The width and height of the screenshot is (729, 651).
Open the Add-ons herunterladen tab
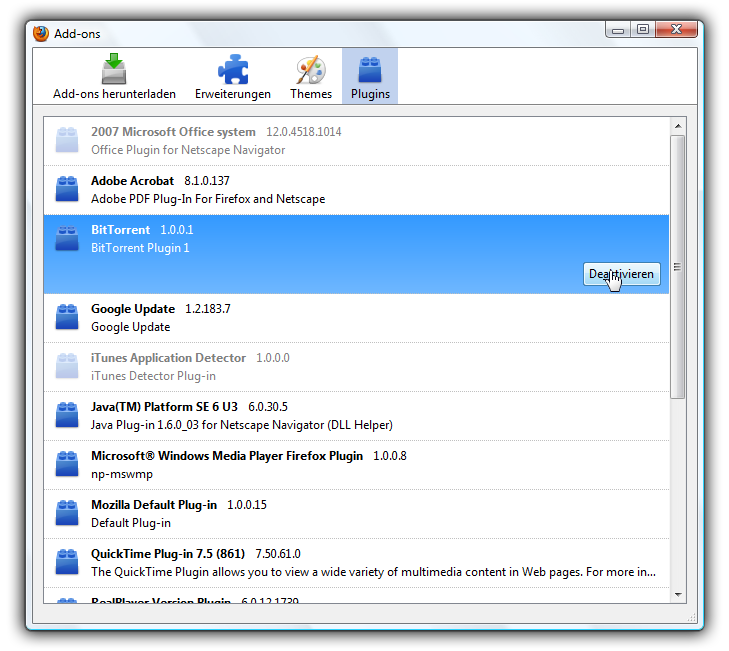coord(114,76)
